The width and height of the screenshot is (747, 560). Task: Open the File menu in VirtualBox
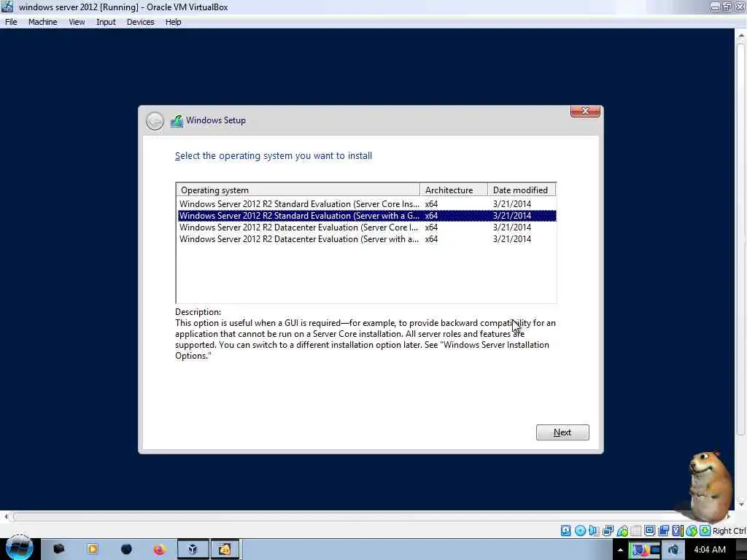coord(11,22)
